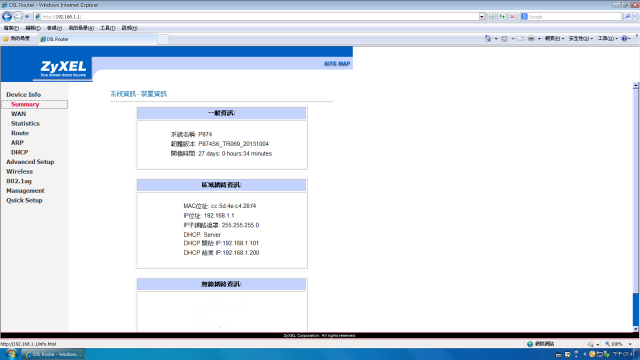Click the blue Help question mark icon
The height and width of the screenshot is (360, 640).
click(x=624, y=39)
